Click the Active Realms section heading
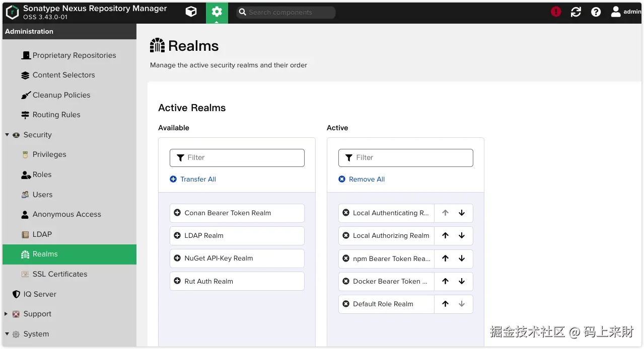Viewport: 644px width, 349px height. tap(192, 108)
